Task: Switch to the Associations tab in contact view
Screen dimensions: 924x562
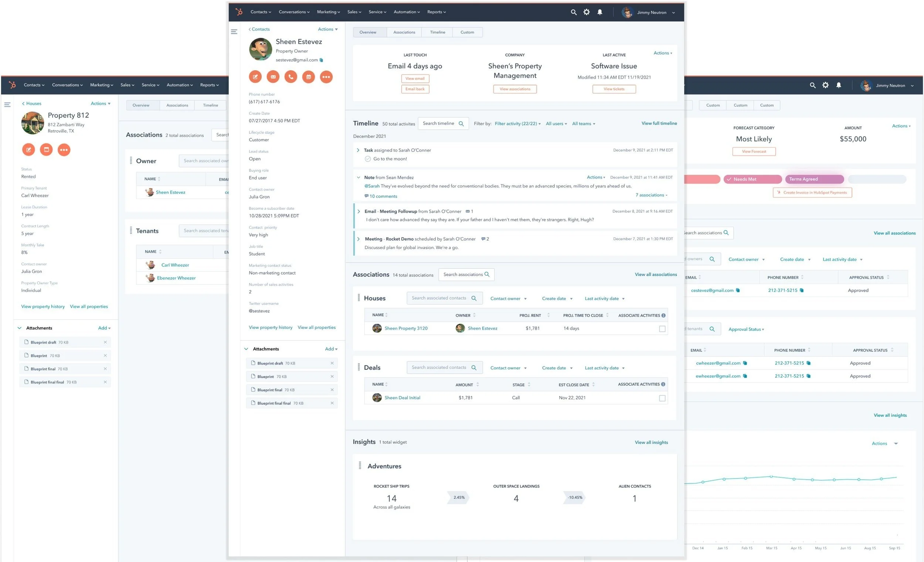Action: [404, 32]
